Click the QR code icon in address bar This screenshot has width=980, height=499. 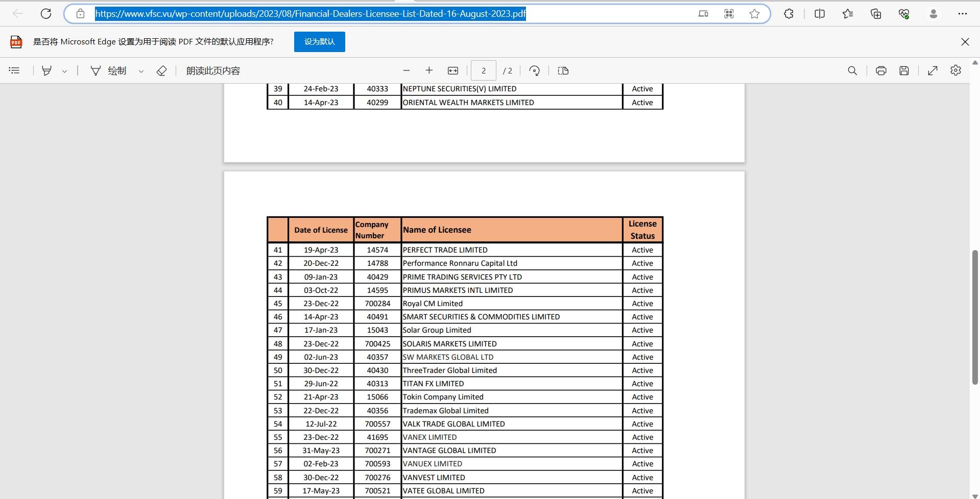[x=729, y=14]
